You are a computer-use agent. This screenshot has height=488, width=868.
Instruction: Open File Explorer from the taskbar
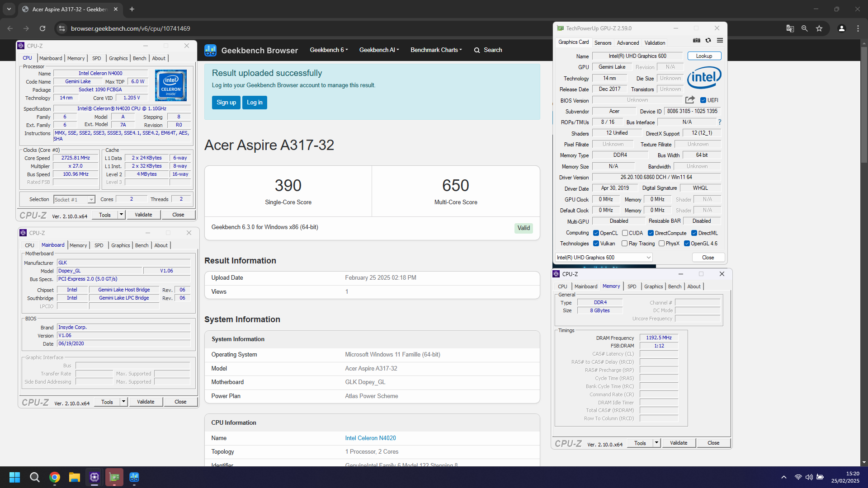coord(75,477)
